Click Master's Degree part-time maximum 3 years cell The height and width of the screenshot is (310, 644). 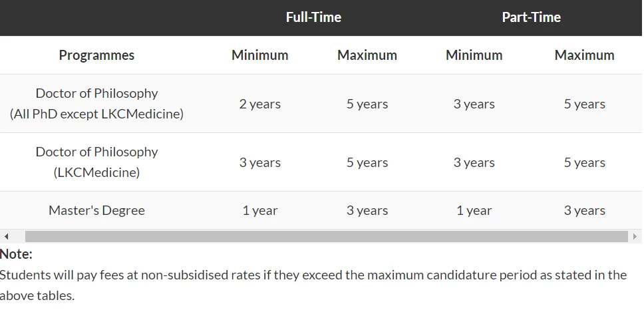click(x=584, y=211)
